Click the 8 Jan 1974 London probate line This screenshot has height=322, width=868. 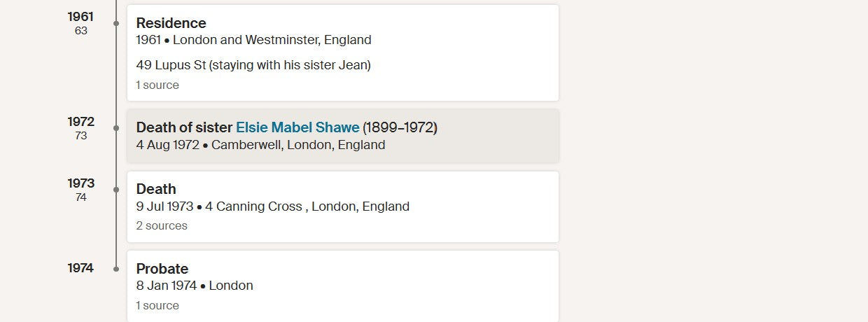pos(195,286)
